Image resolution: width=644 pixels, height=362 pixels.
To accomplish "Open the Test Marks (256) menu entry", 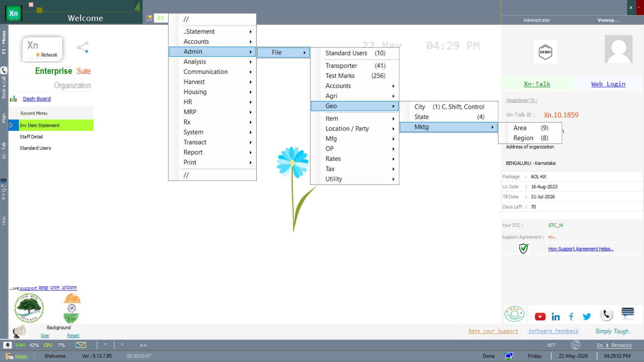I will coord(355,76).
